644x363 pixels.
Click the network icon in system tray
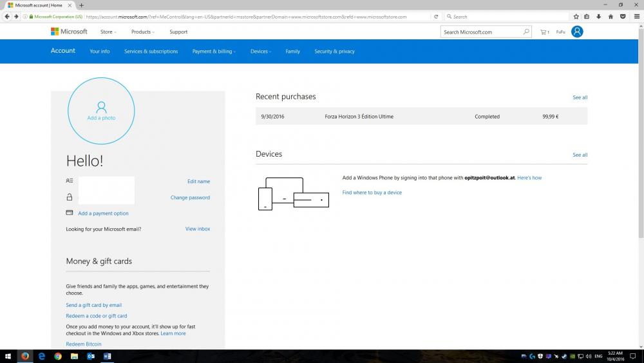[580, 357]
